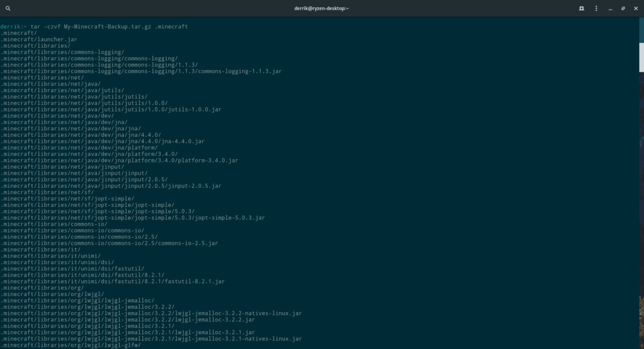Click the line ending in commons-io-2.5.jar

pos(109,243)
